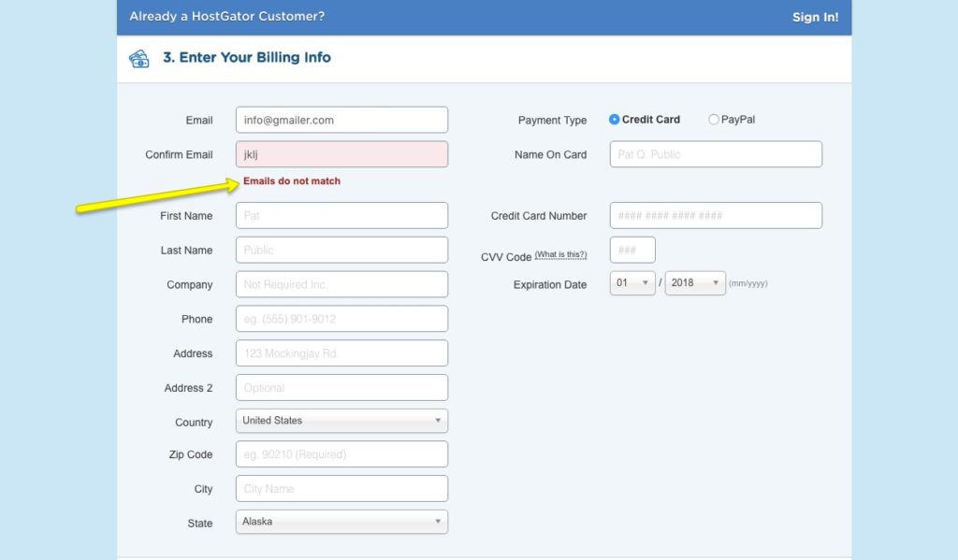The width and height of the screenshot is (958, 560).
Task: Click the 'Already a HostGator Customer?' text
Action: pos(226,17)
